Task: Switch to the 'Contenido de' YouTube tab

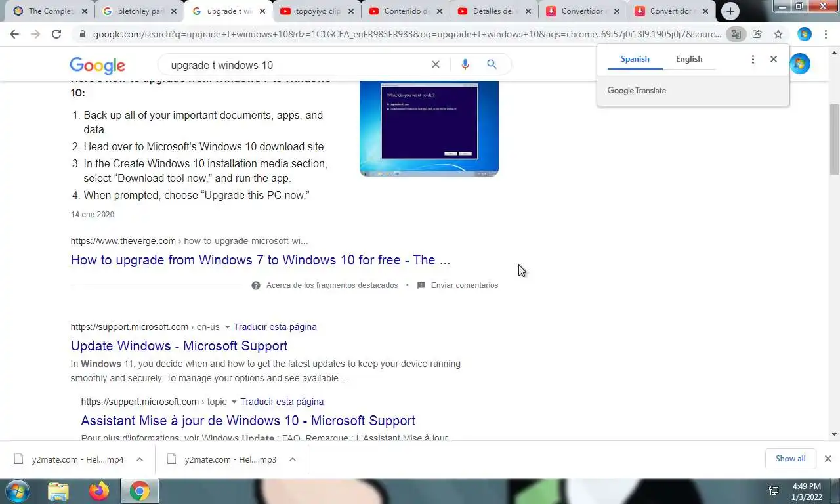Action: coord(406,11)
